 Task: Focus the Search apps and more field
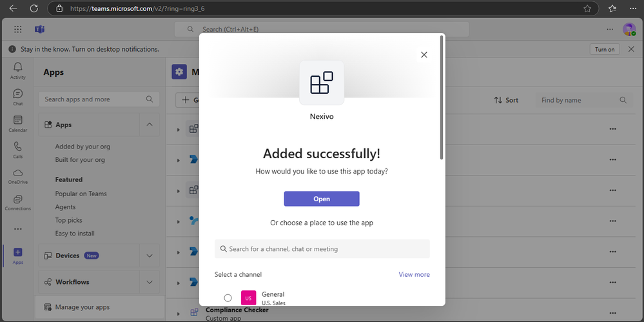tap(99, 99)
